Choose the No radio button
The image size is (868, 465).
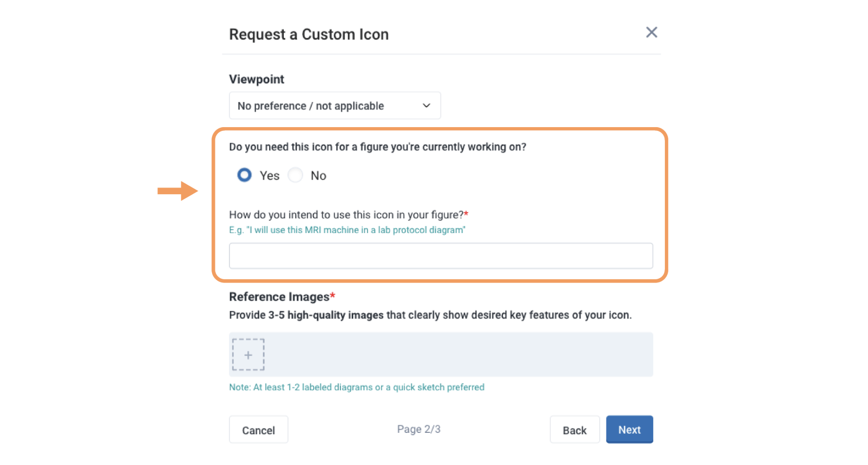click(x=296, y=175)
